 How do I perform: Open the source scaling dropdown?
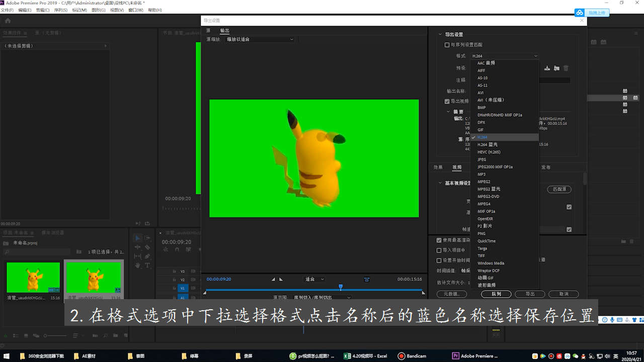[x=260, y=39]
